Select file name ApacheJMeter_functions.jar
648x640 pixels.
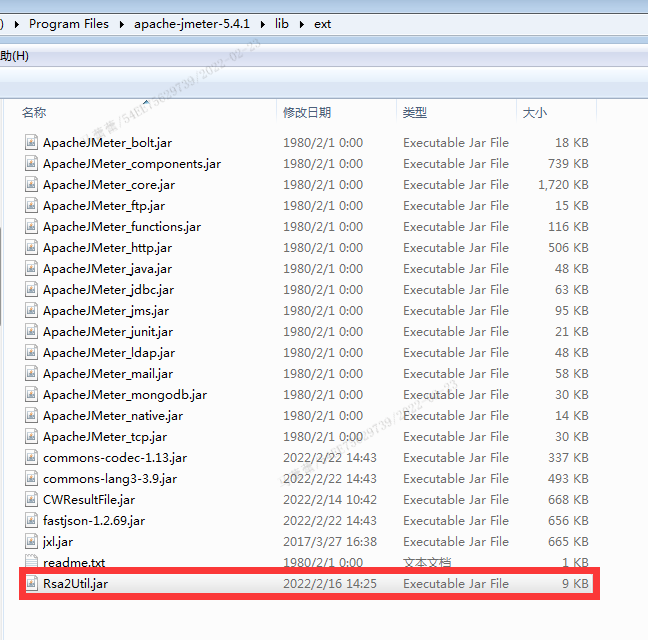pyautogui.click(x=122, y=227)
